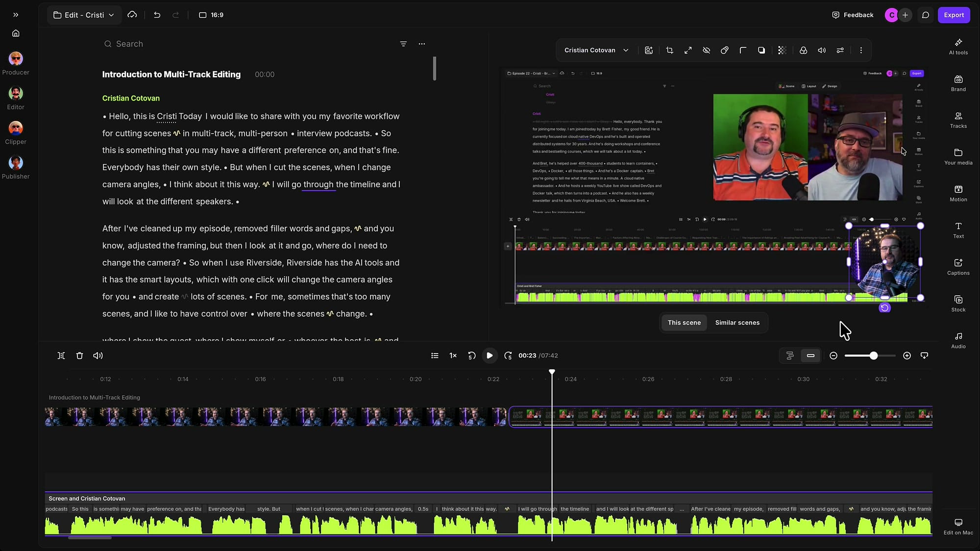This screenshot has width=980, height=551.
Task: Change the 1x playback speed
Action: coord(453,356)
